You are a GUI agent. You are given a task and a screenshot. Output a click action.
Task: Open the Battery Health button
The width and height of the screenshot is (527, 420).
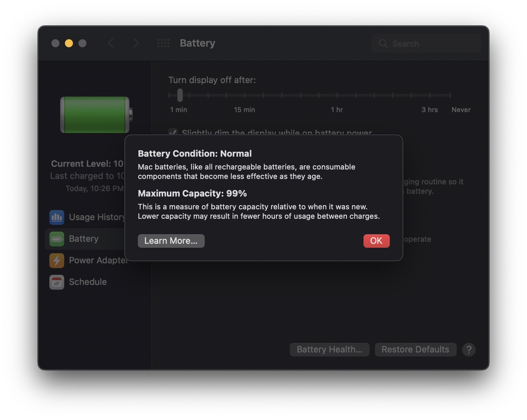click(x=329, y=350)
